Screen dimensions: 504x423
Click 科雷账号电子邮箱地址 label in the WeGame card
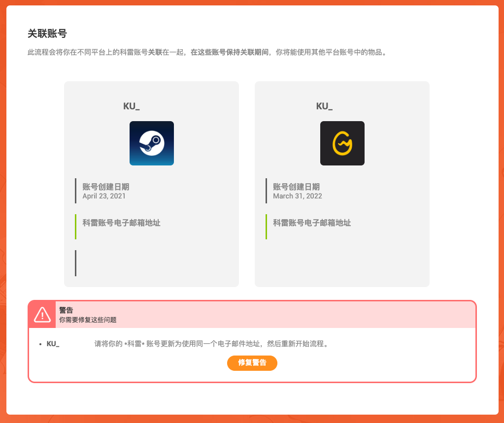[312, 223]
